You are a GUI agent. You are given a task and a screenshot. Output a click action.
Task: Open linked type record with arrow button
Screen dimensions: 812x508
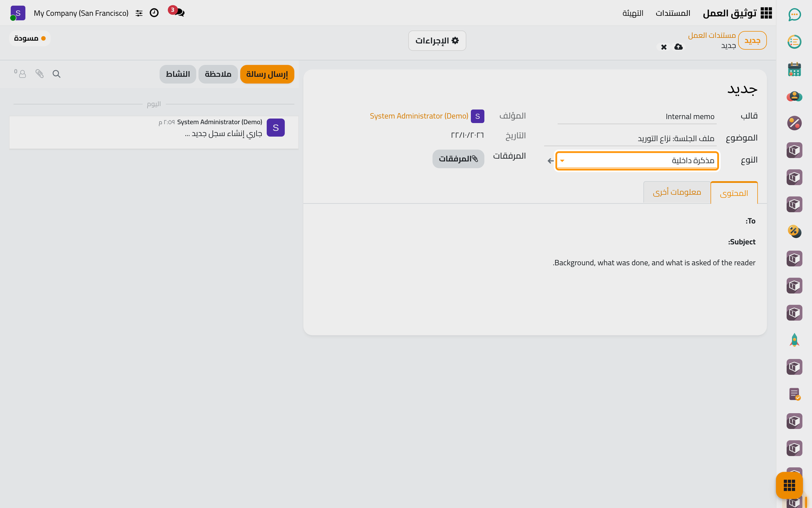550,161
